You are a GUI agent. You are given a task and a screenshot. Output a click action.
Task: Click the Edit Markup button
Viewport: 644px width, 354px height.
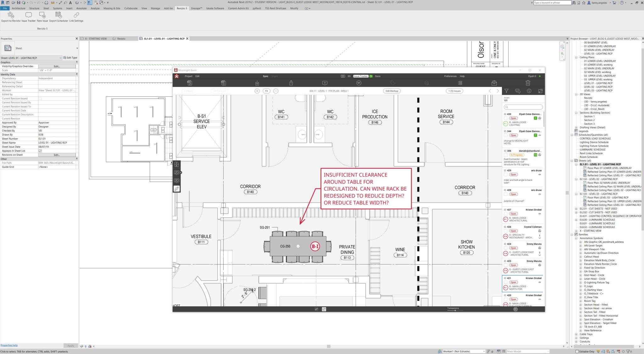pos(391,91)
